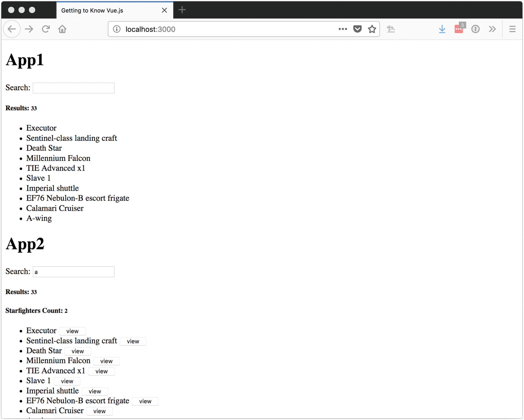Viewport: 524px width, 420px height.
Task: Click the App2 'Results: 33' text
Action: (21, 292)
